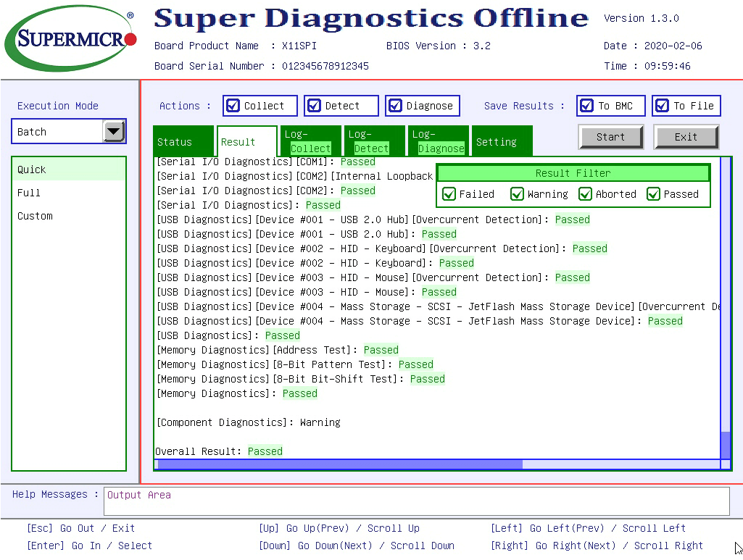The height and width of the screenshot is (560, 743).
Task: Click the Batch execution mode combo box
Action: pos(58,132)
